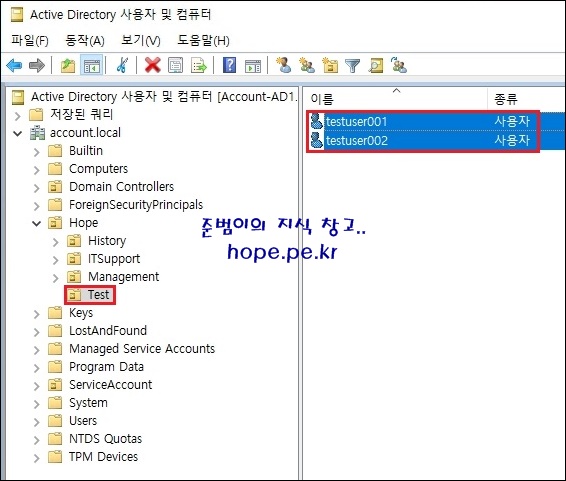Collapse the Hope OU node
Viewport: 566px width, 481px height.
(x=36, y=224)
